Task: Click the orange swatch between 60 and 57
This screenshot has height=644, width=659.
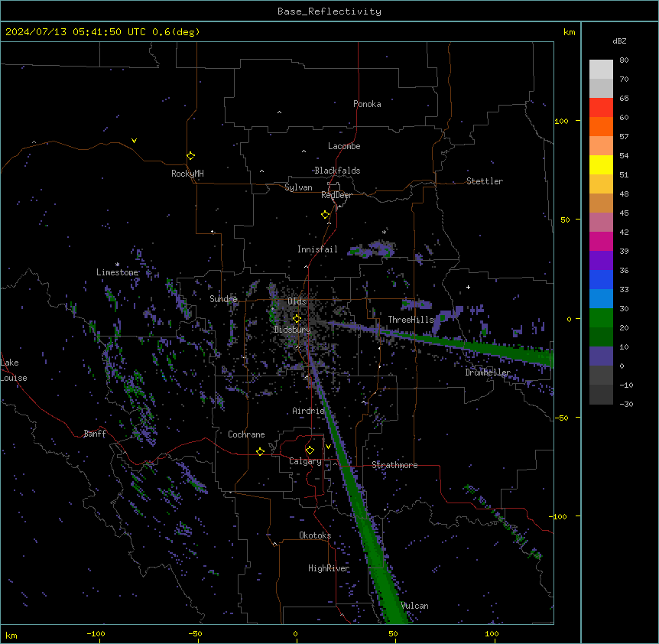Action: pos(601,126)
